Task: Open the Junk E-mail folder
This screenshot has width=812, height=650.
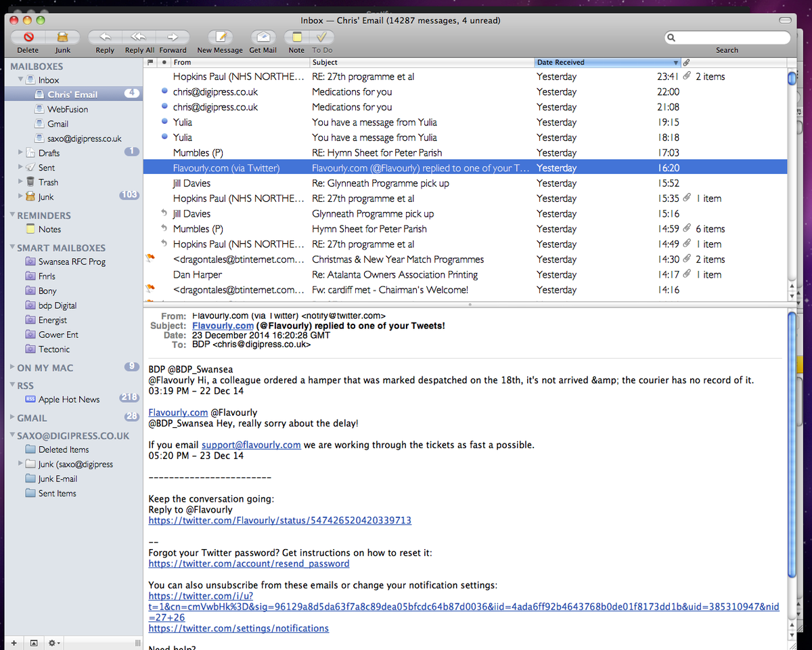Action: (x=58, y=479)
